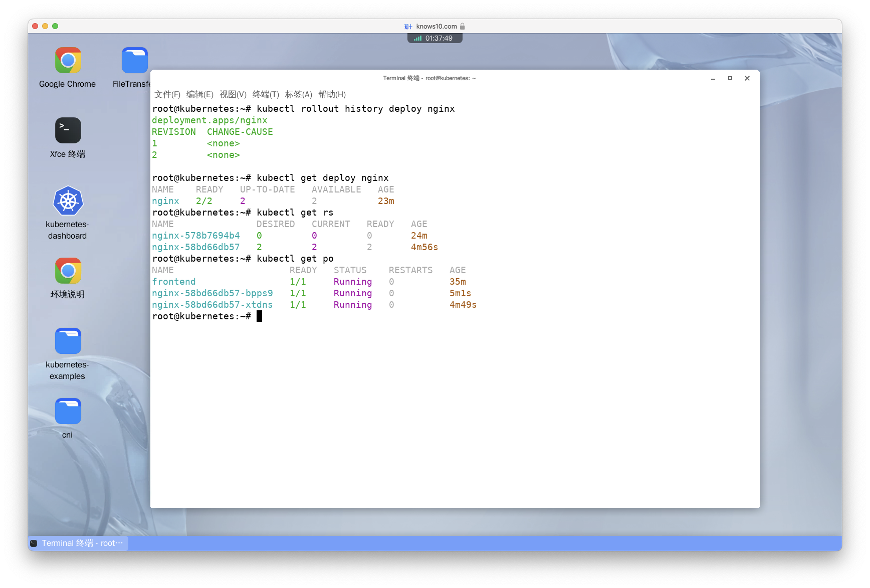Click the yellow macOS minimize dot
The height and width of the screenshot is (588, 870).
[45, 26]
